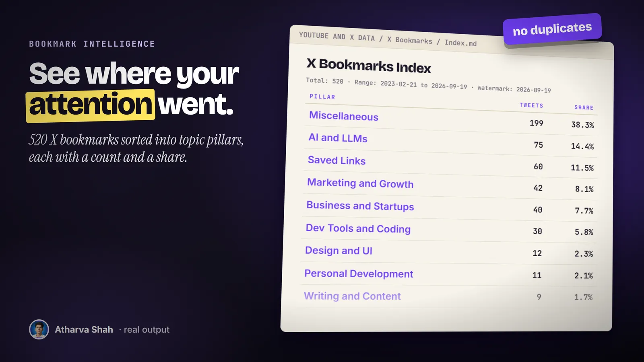Screen dimensions: 644x362
Task: Select Dev Tools and Coding pillar
Action: coord(358,228)
